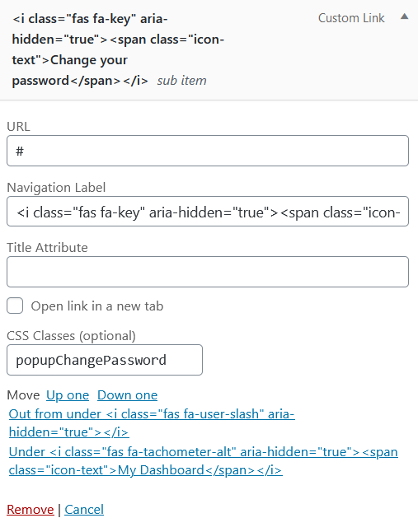Move the item with the 'Up one' link
This screenshot has height=532, width=418.
coord(68,395)
